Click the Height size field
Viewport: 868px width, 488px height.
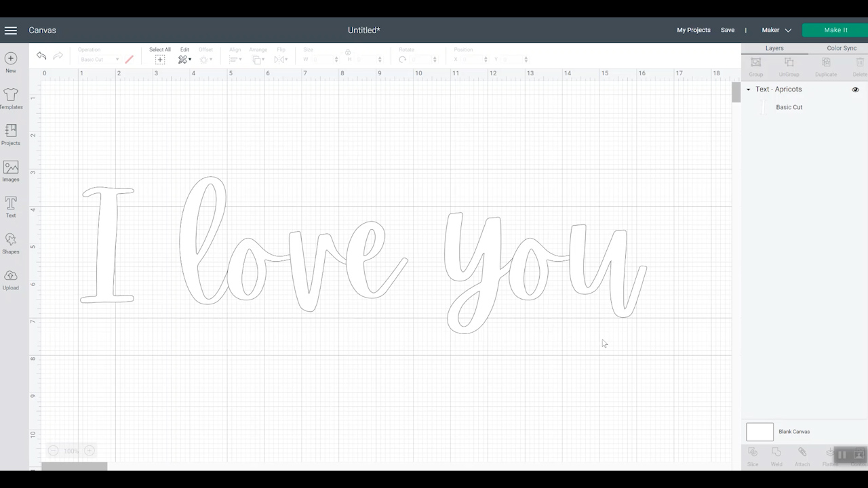(368, 60)
